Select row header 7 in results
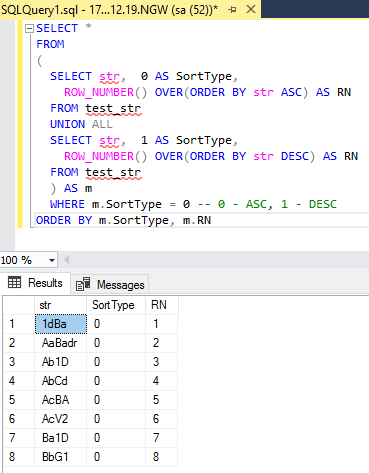This screenshot has height=473, width=369. [x=19, y=438]
